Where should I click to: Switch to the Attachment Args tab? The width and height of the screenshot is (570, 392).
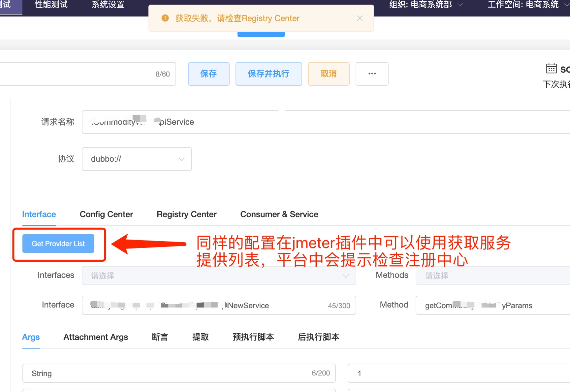coord(95,337)
